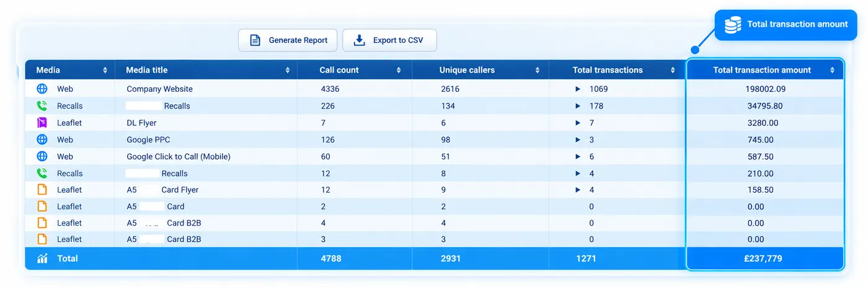Expand transactions for Google PPC row

click(578, 140)
